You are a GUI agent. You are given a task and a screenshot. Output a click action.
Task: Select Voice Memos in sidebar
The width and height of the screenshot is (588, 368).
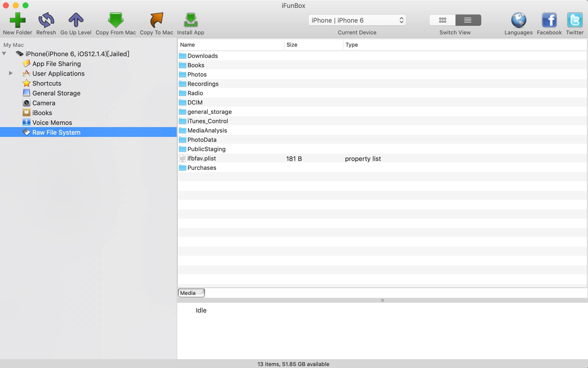click(x=88, y=123)
